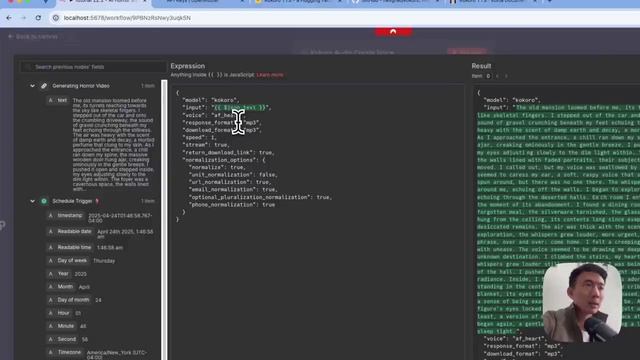This screenshot has width=640, height=360.
Task: Focus the localhost:5678 address bar
Action: pos(127,18)
